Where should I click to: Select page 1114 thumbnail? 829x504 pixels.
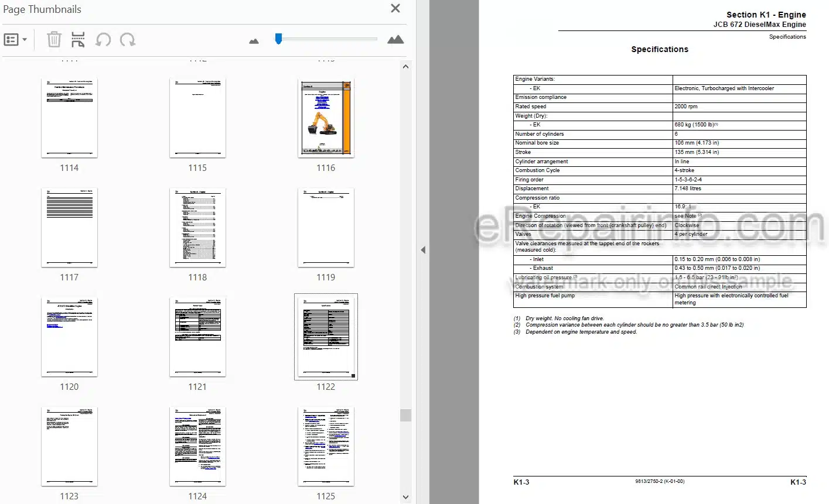69,118
